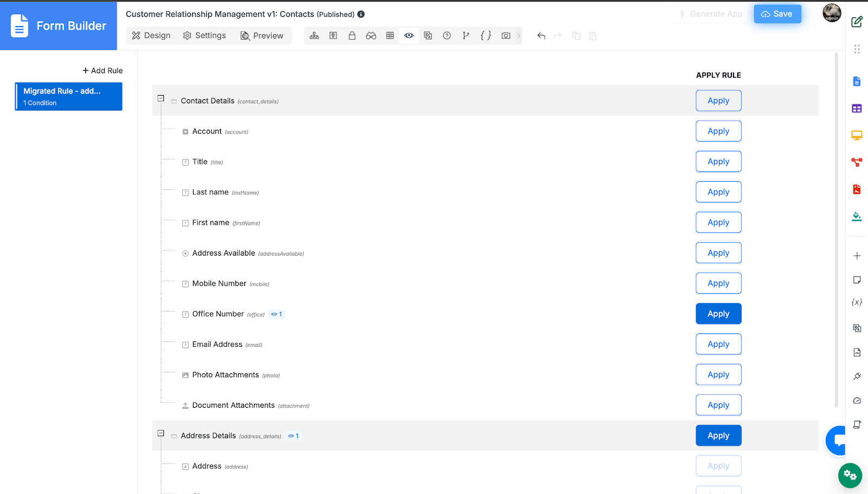Toggle the eye visibility rules toolbar icon
The width and height of the screenshot is (868, 494).
pos(409,36)
